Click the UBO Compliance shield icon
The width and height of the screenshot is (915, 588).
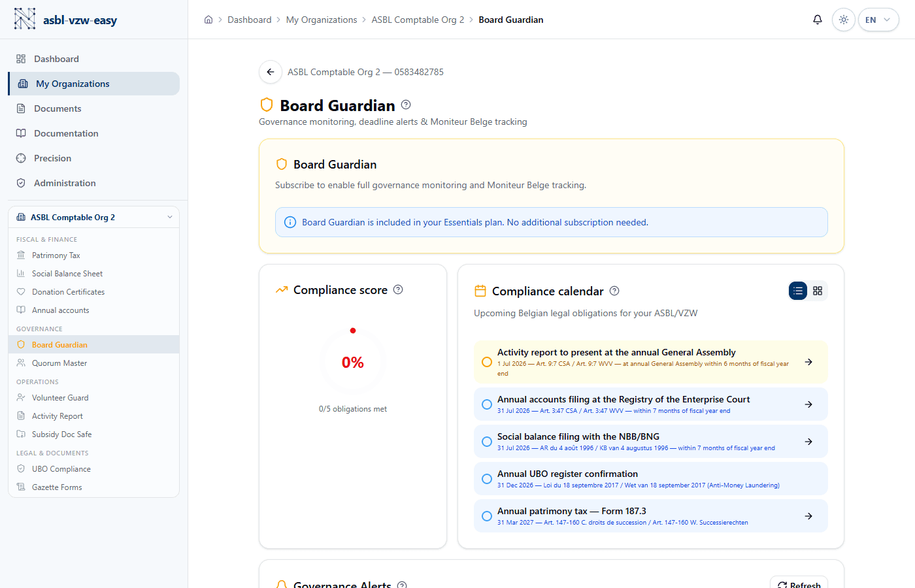click(21, 468)
